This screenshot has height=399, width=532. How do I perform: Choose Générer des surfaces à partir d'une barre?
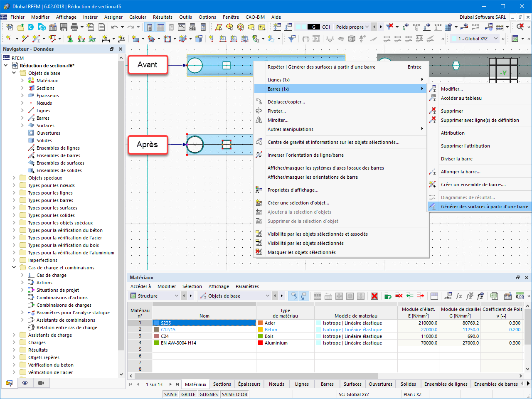pos(480,207)
